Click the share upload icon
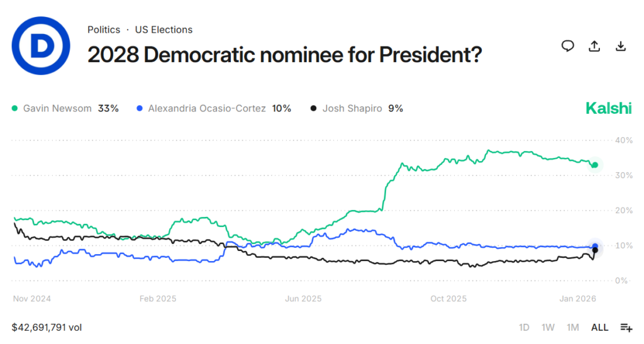Viewport: 644px width, 344px height. (x=594, y=46)
